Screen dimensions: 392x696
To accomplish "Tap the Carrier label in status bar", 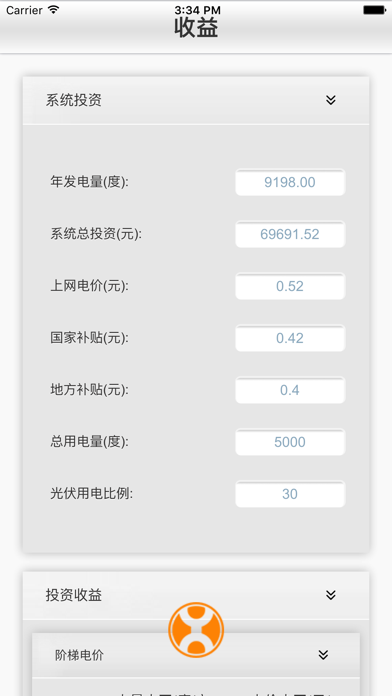I will coord(24,10).
